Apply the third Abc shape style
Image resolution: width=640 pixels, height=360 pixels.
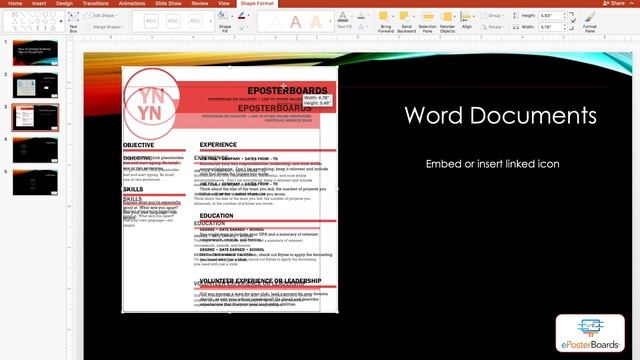(196, 21)
